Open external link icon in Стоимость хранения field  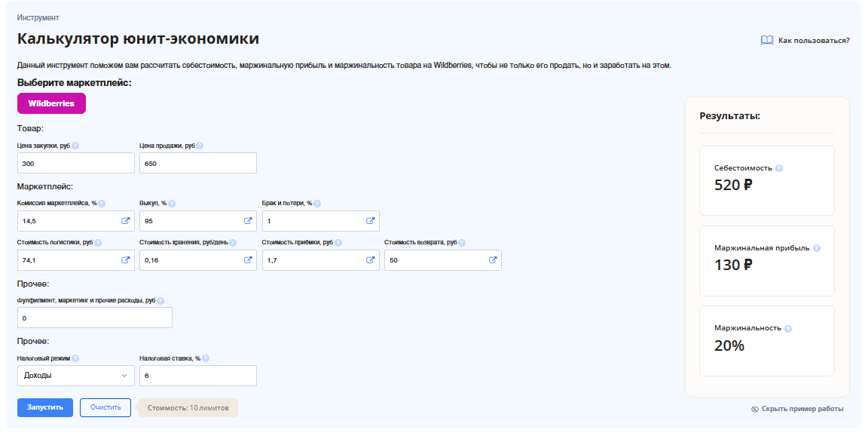tap(248, 260)
